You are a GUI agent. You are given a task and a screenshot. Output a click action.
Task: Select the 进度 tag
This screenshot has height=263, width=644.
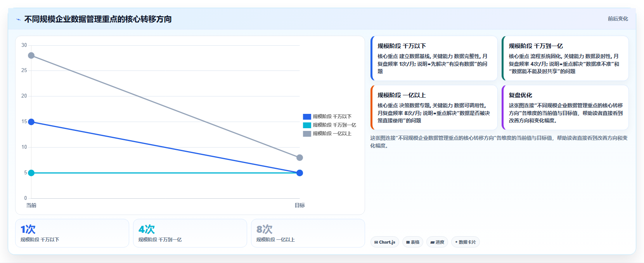pyautogui.click(x=437, y=242)
